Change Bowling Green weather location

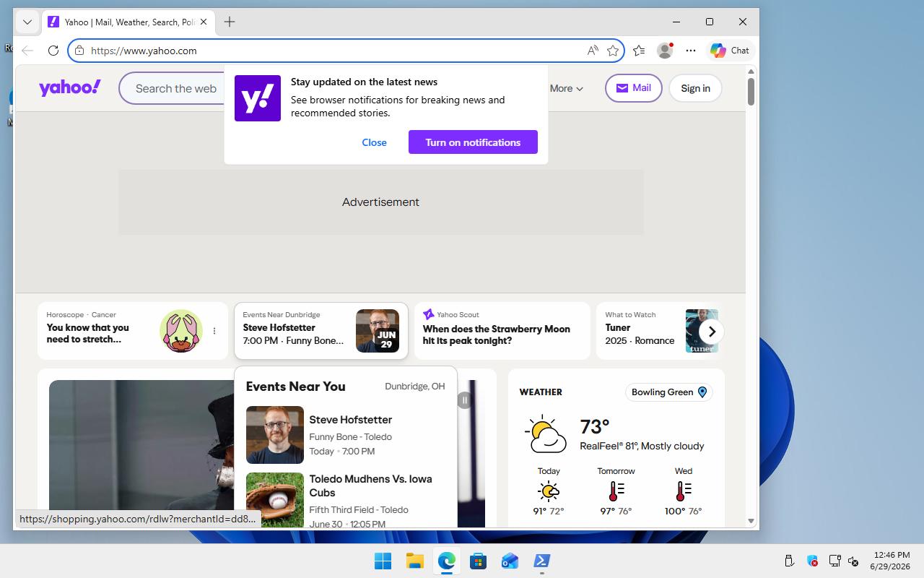669,392
